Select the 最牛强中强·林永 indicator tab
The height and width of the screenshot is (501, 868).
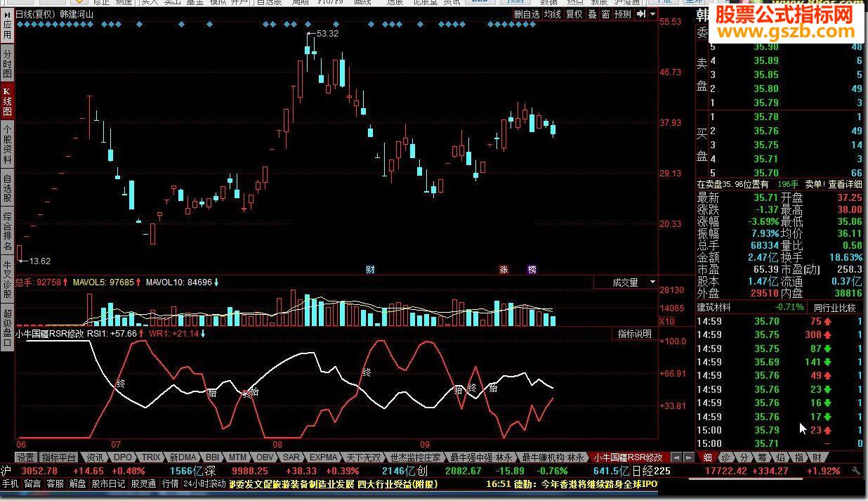click(482, 457)
